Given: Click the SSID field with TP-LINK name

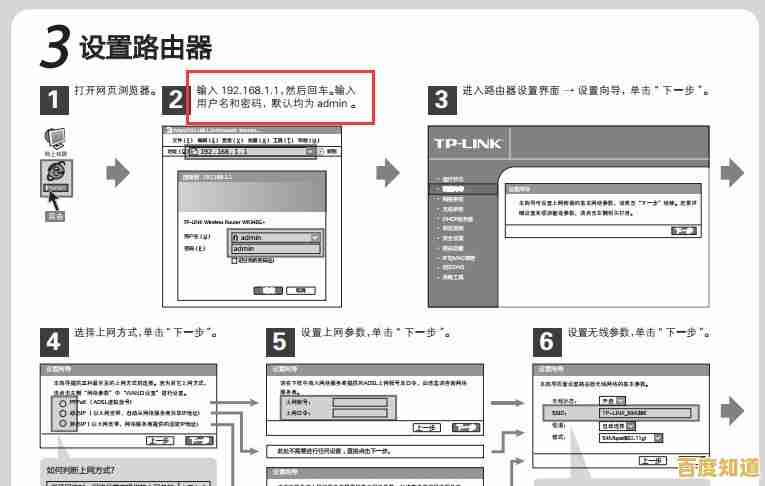Looking at the screenshot, I should point(644,412).
